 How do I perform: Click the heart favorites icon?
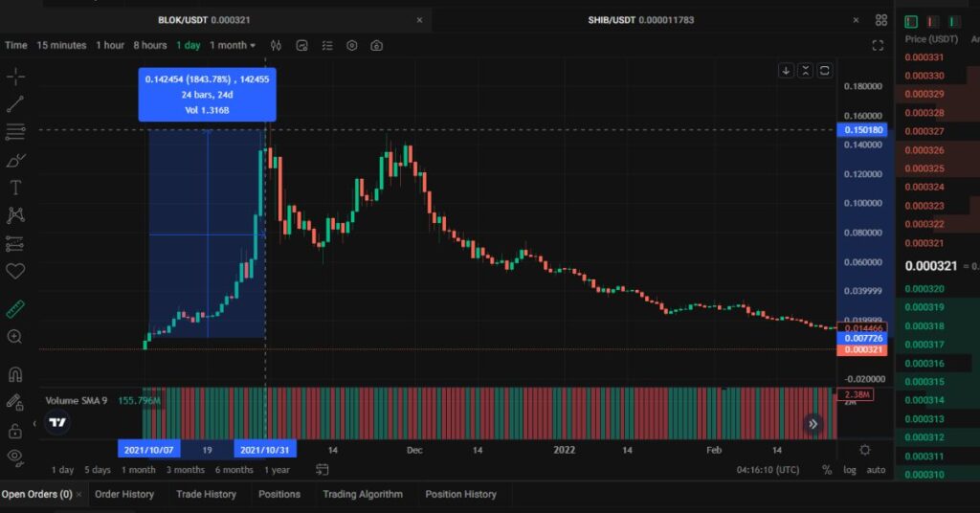(x=15, y=271)
